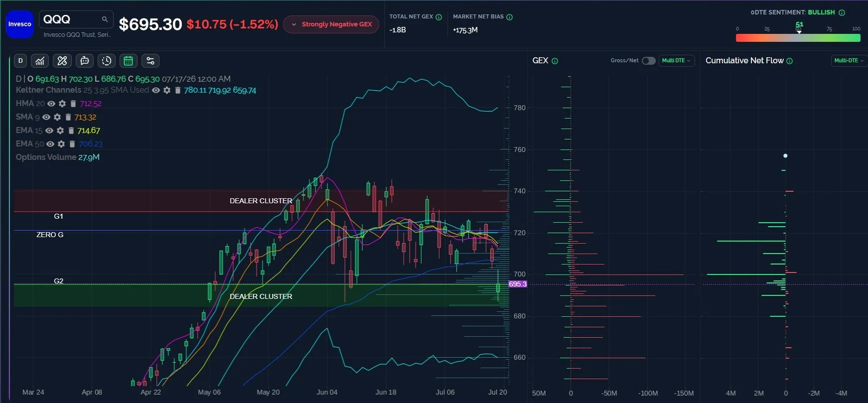Screen dimensions: 868x403
Task: Click the search magnifier in ticker box
Action: [x=105, y=19]
